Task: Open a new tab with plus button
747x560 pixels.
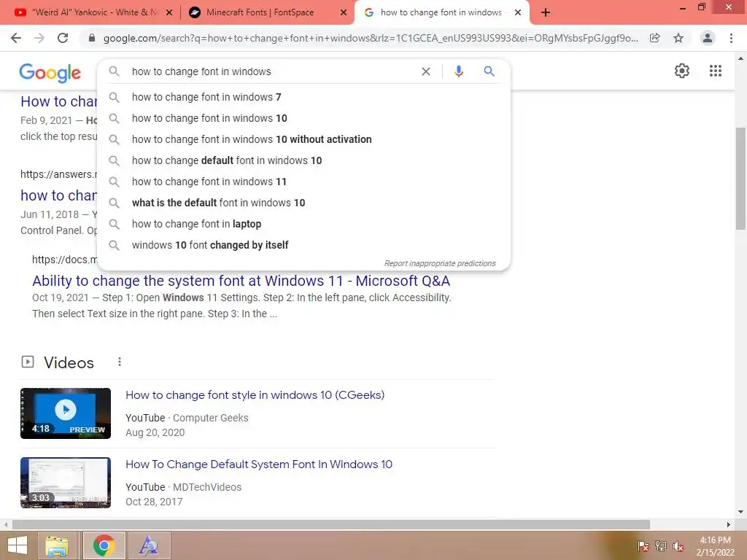Action: click(546, 12)
